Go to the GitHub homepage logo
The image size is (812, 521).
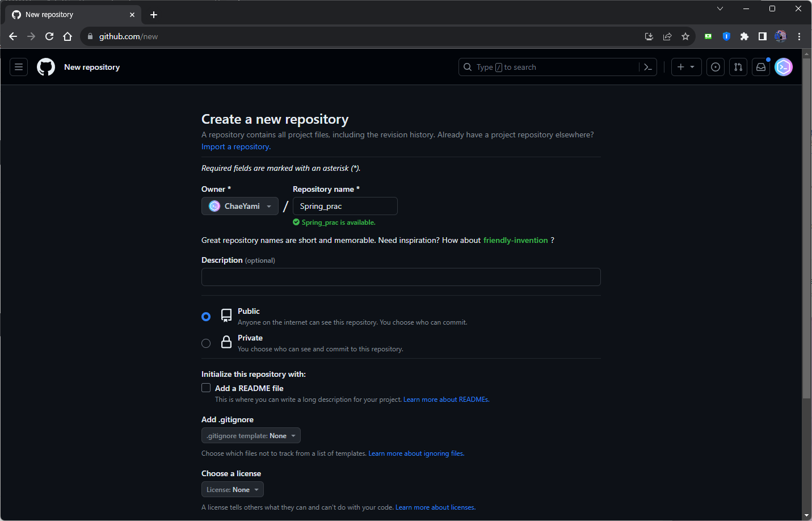click(46, 67)
